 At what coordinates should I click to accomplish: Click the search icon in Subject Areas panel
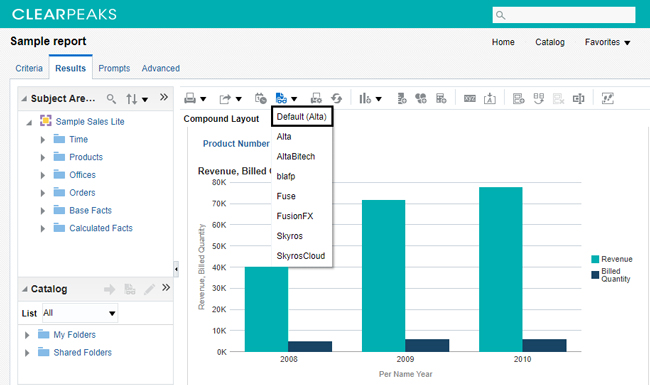(111, 99)
